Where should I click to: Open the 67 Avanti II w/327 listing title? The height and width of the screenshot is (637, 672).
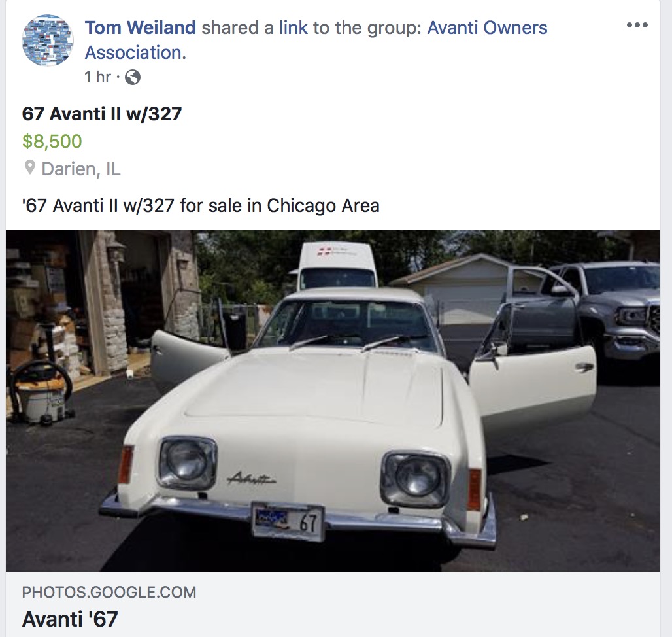(102, 114)
